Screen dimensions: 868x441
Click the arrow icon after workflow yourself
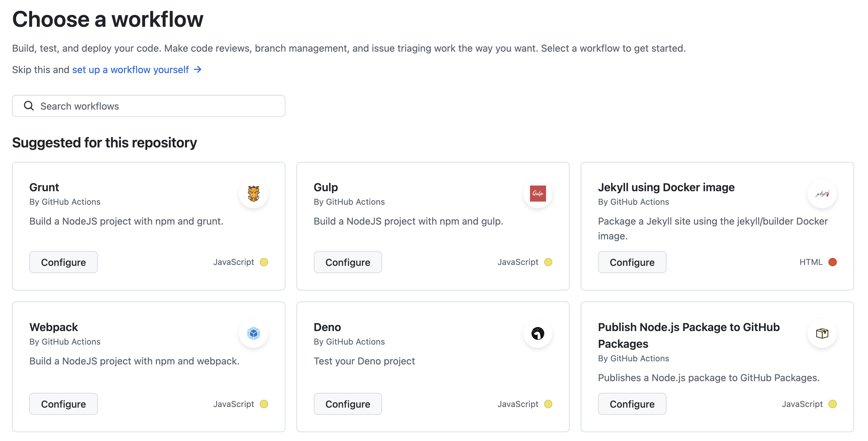point(197,69)
